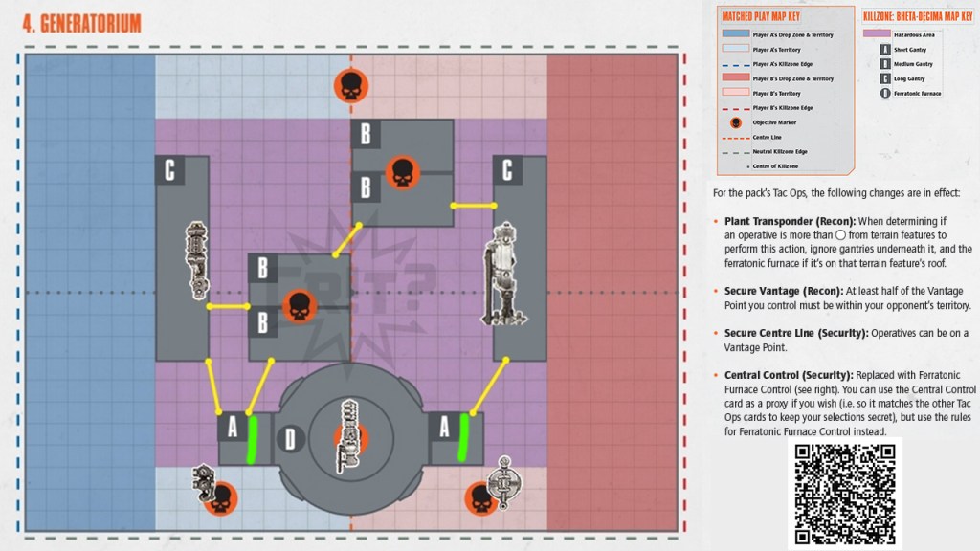The image size is (980, 551).
Task: Click the A label on the left short gantry
Action: click(x=232, y=428)
